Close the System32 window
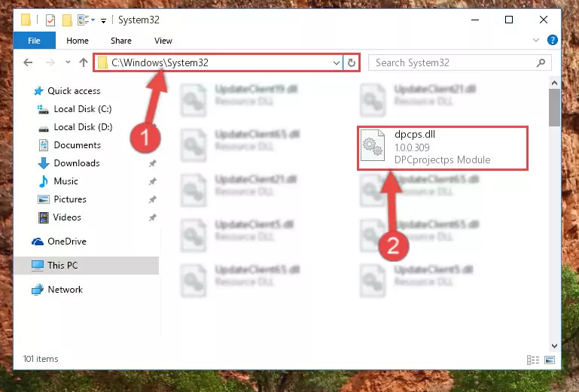The height and width of the screenshot is (392, 579). point(543,20)
